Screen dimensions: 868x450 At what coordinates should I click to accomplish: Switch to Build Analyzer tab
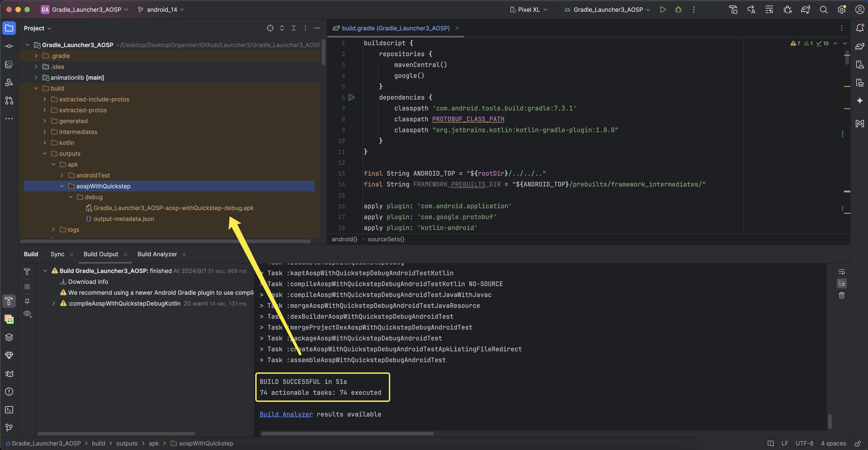coord(157,254)
